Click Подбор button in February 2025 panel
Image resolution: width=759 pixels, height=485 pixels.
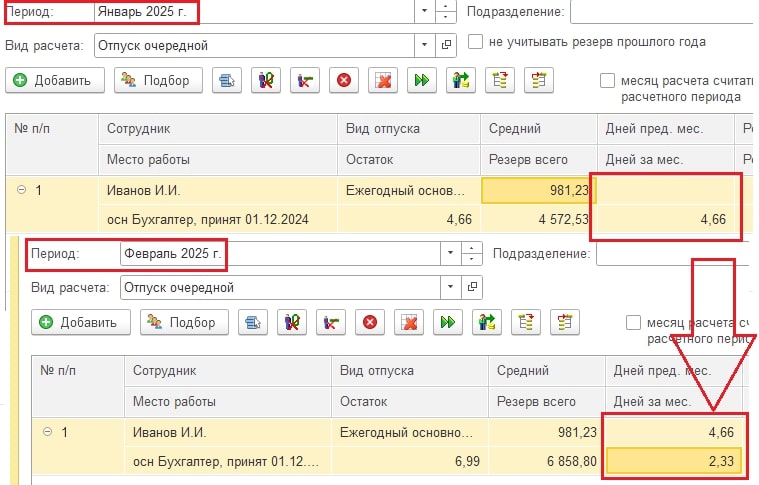click(184, 322)
